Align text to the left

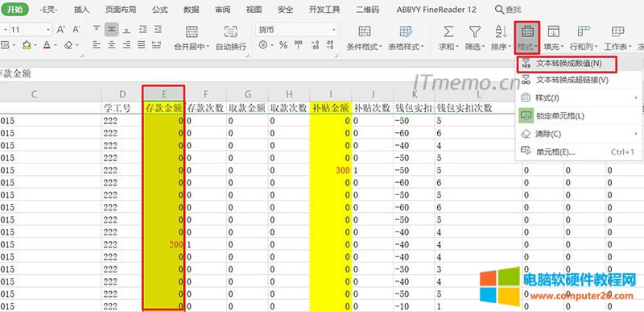(x=97, y=45)
